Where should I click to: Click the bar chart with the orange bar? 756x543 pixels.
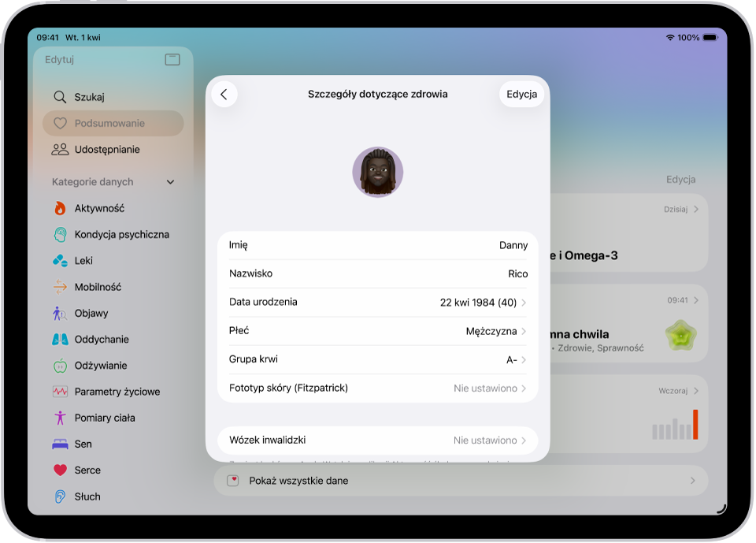tap(675, 425)
